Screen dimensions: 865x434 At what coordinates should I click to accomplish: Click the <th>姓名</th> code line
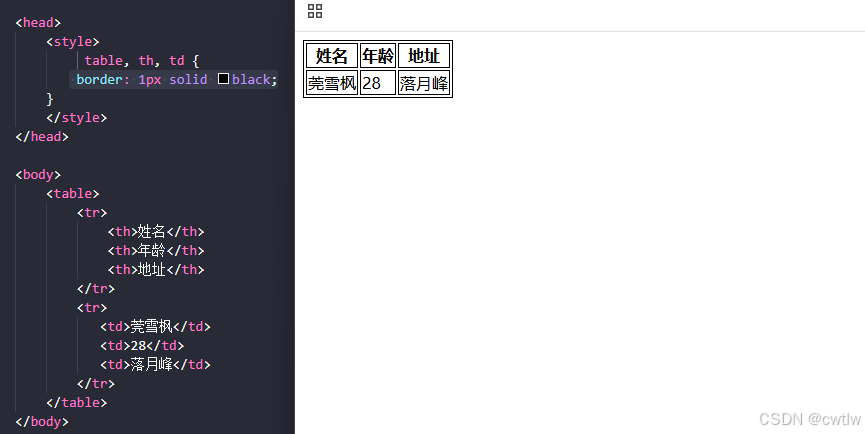(x=156, y=232)
